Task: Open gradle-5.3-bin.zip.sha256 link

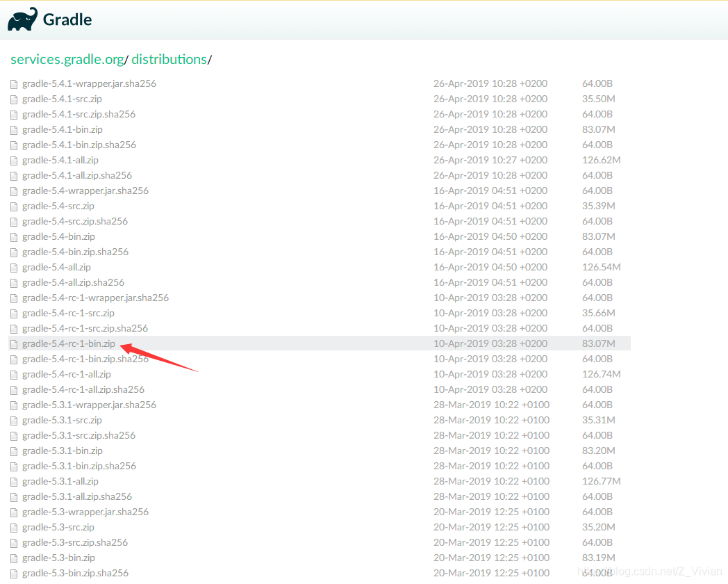Action: (x=75, y=574)
